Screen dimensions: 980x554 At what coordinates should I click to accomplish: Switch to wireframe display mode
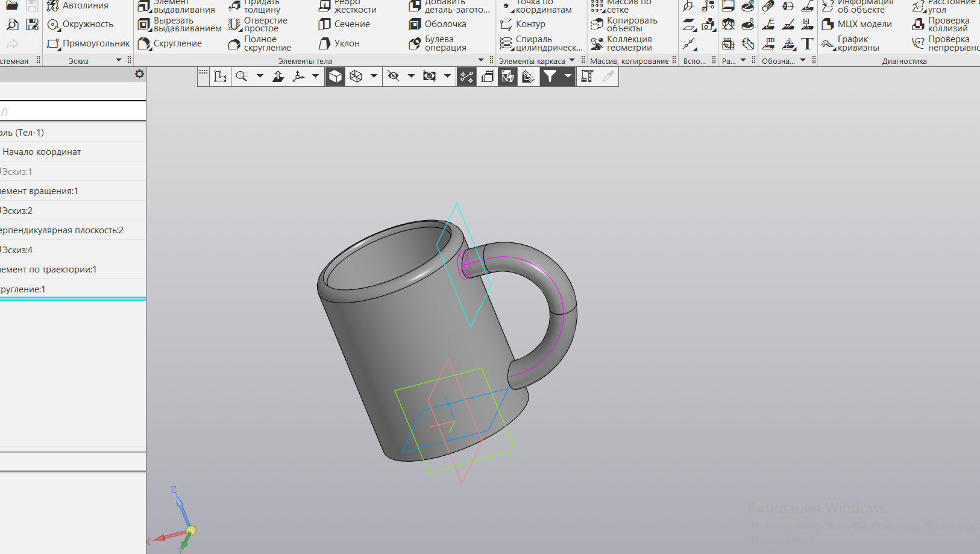(x=356, y=77)
